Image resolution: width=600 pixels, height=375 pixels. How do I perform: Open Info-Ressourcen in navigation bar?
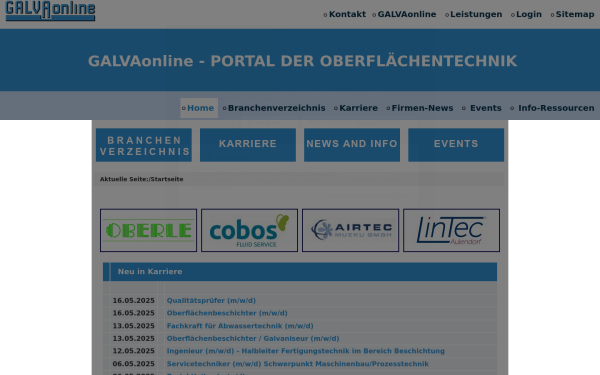556,108
